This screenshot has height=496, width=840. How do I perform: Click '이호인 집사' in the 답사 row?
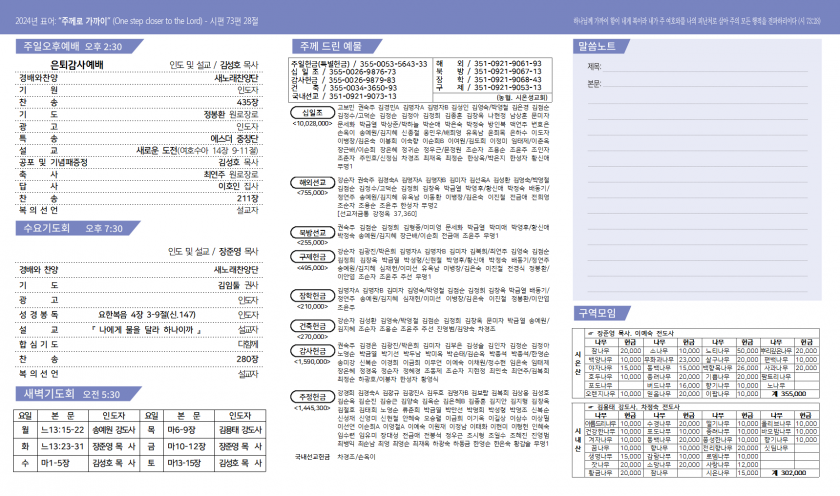[238, 186]
